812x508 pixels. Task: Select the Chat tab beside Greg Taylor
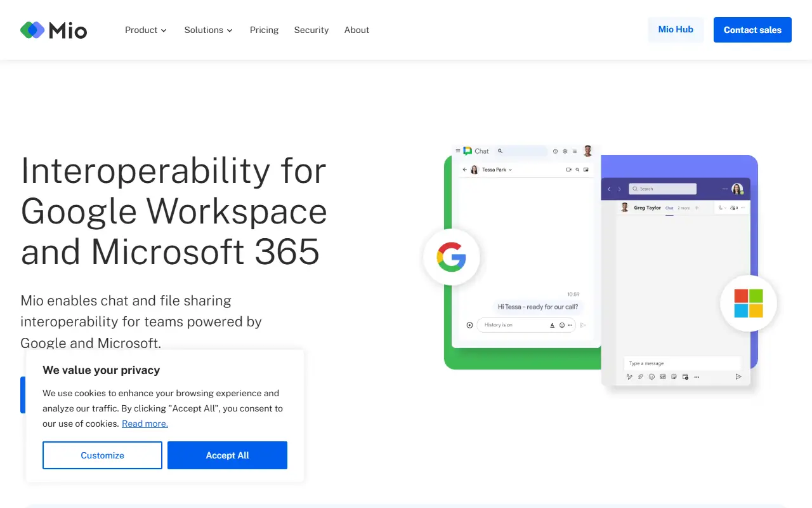tap(669, 208)
